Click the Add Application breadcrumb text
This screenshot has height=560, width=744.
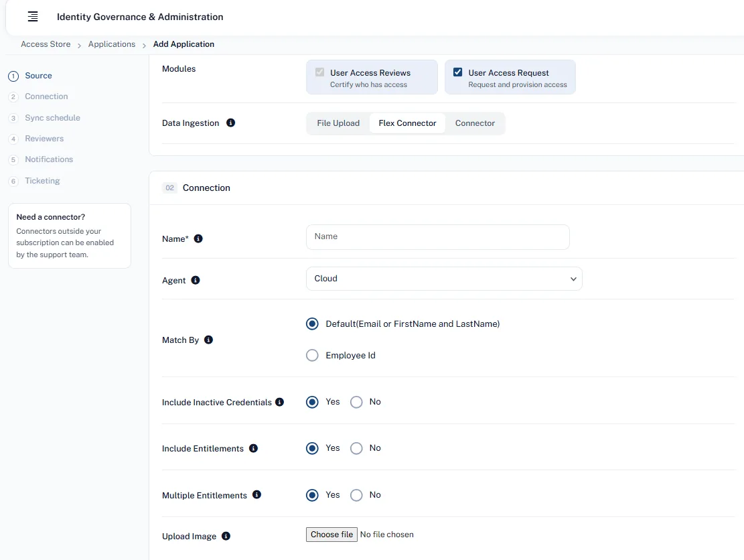(x=183, y=44)
